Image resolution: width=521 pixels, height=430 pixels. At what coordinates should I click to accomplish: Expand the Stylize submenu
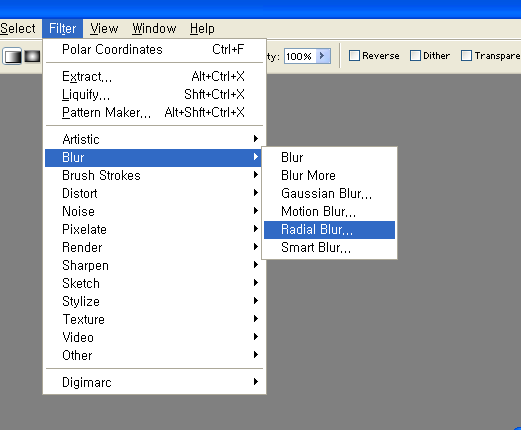tap(154, 301)
